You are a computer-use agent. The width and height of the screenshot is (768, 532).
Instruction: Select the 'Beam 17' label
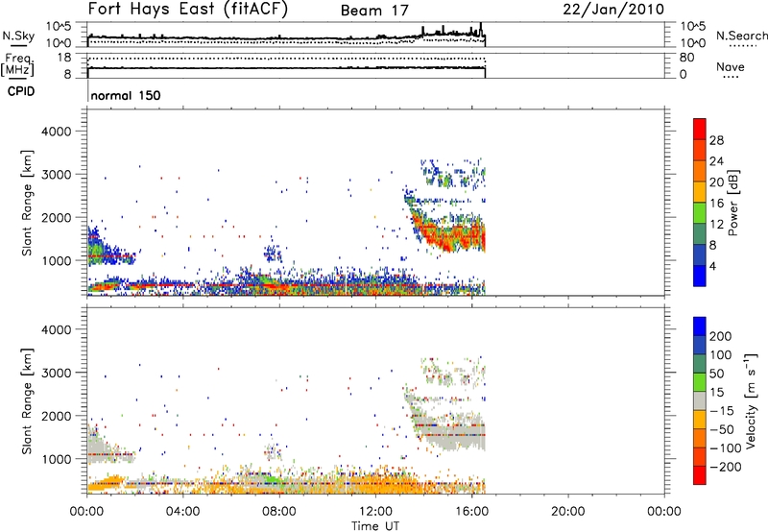tap(374, 11)
